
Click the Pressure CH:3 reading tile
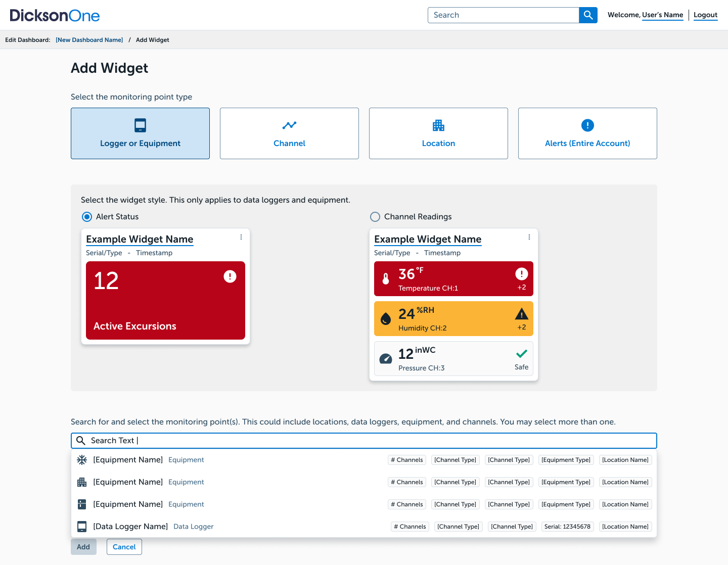point(453,358)
